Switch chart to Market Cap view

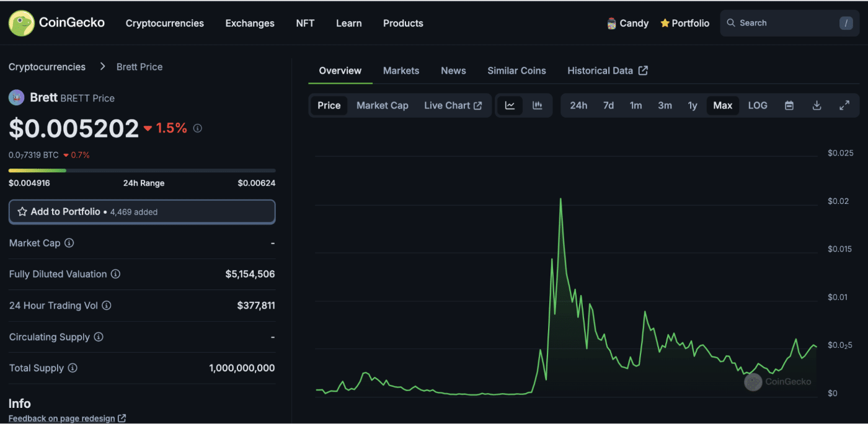(382, 105)
